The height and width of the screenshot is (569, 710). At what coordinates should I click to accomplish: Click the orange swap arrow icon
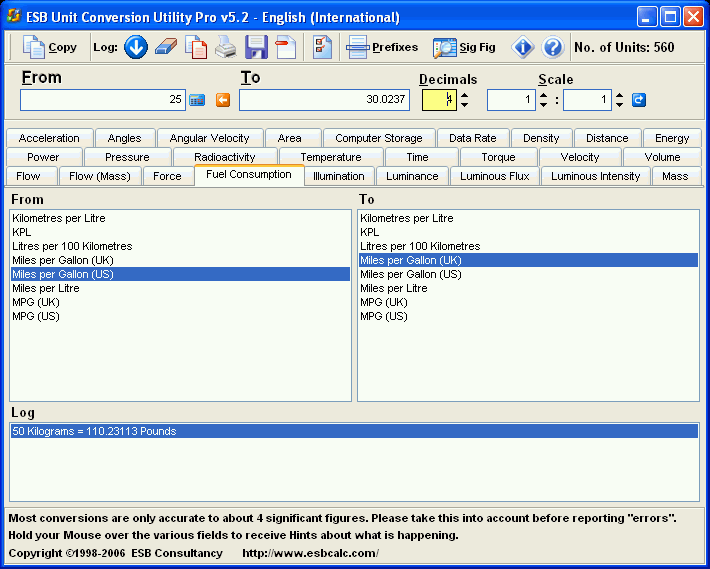(223, 100)
